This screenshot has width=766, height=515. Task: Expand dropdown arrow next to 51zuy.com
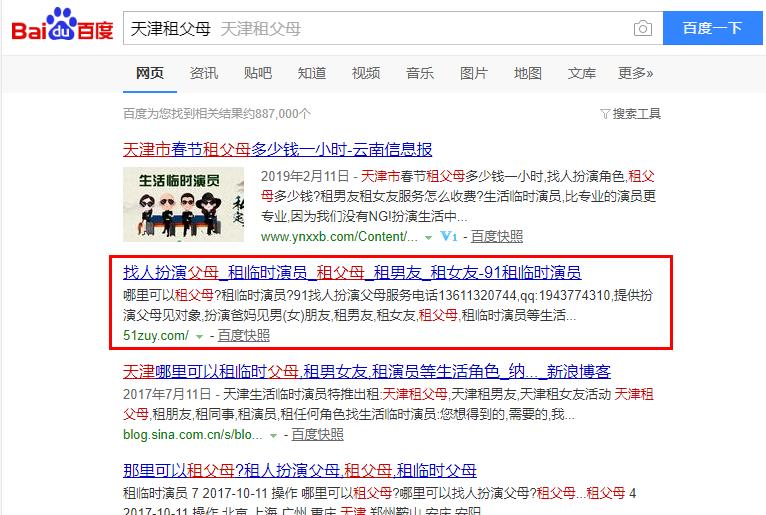(199, 337)
